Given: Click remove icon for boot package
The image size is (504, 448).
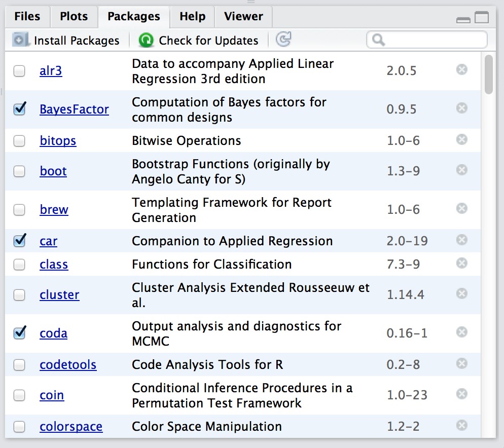Looking at the screenshot, I should pos(461,170).
